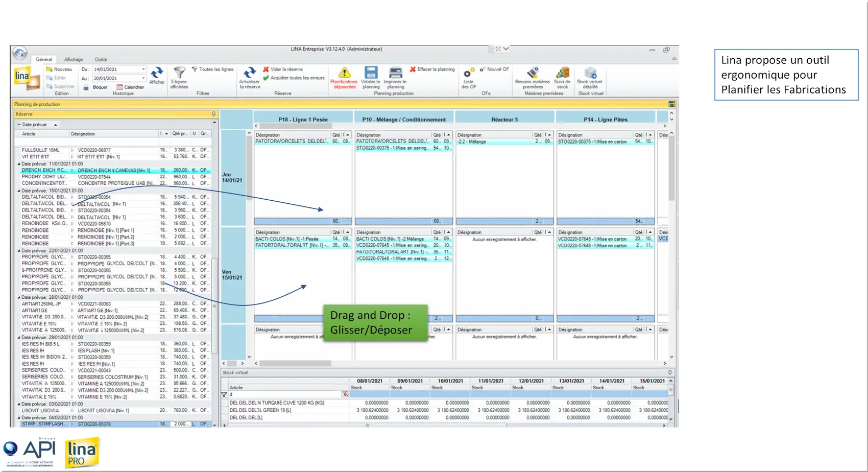Select the Jeu 14/01/21 day row

tap(232, 178)
